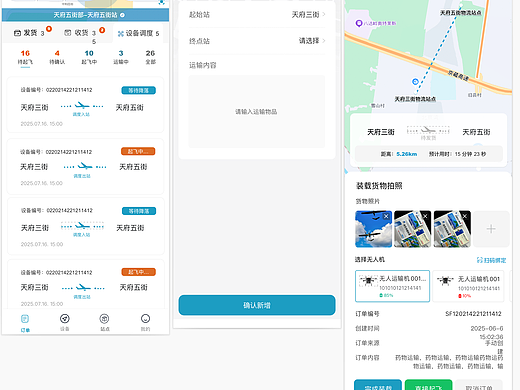Click first card's 设备编号 022021422211412

(56, 90)
